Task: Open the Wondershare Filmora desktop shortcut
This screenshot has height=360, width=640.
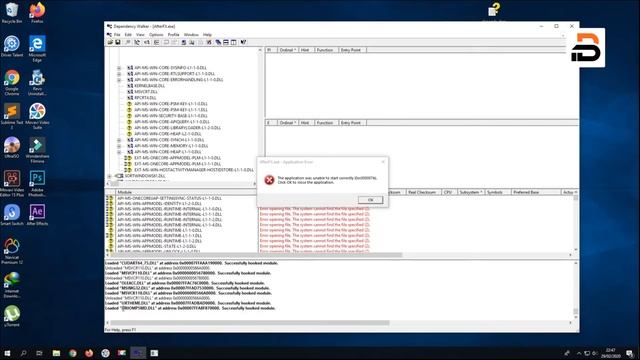Action: (37, 150)
